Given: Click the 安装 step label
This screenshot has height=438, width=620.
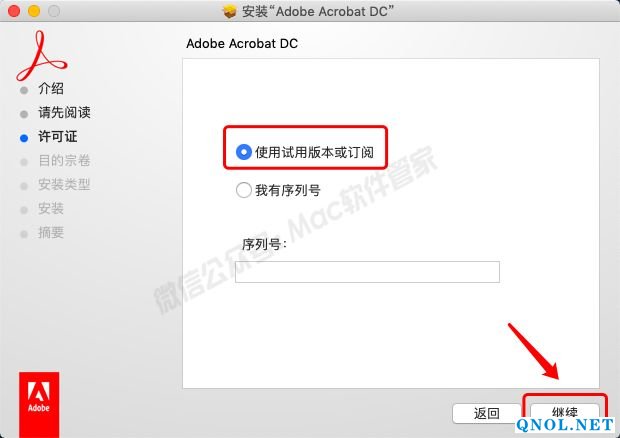Looking at the screenshot, I should (x=51, y=208).
